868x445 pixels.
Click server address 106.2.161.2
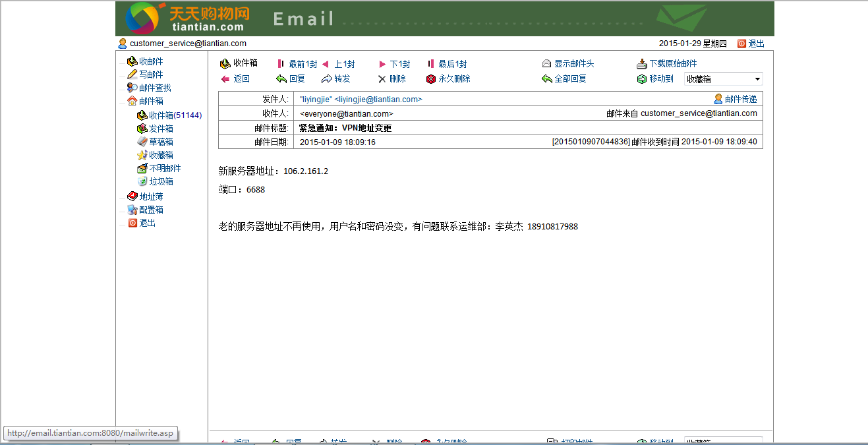point(306,171)
